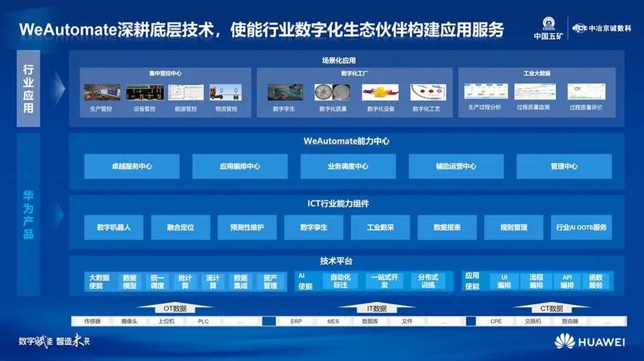Click the 函数服务 item
This screenshot has height=361, width=644.
(x=596, y=281)
